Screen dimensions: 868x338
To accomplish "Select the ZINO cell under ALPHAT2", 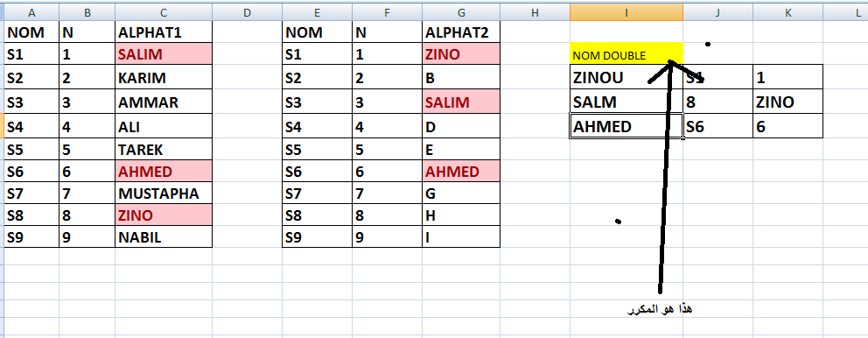I will click(461, 54).
